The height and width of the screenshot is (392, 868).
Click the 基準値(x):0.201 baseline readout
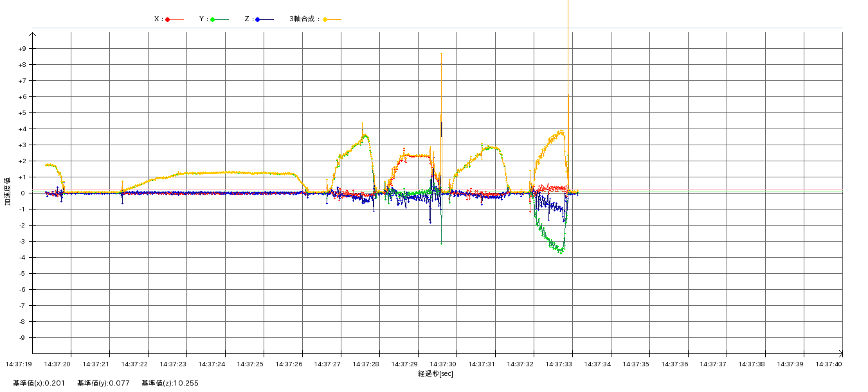click(39, 384)
